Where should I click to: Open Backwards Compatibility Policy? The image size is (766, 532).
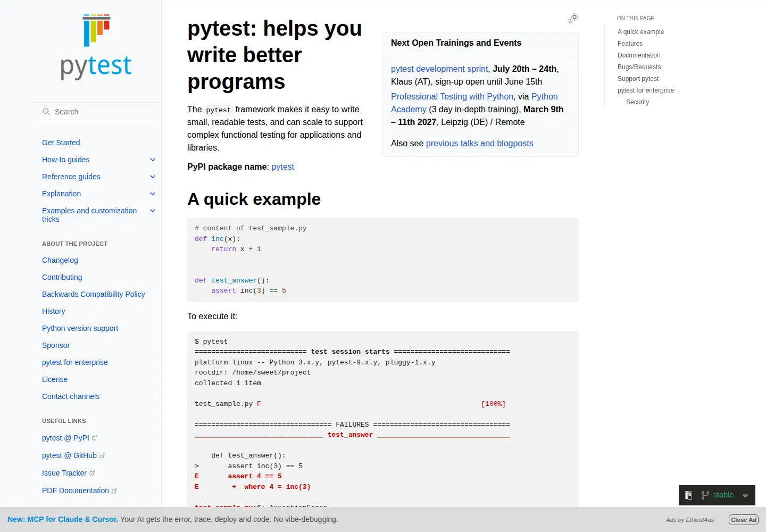pyautogui.click(x=94, y=294)
